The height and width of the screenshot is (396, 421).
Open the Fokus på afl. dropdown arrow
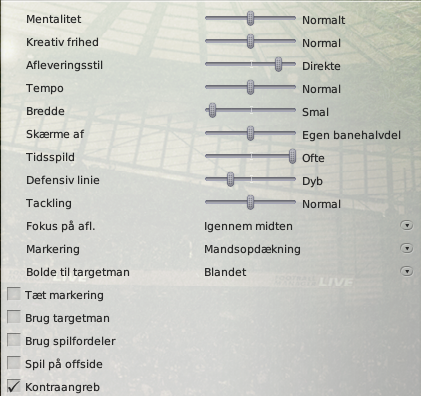point(407,226)
